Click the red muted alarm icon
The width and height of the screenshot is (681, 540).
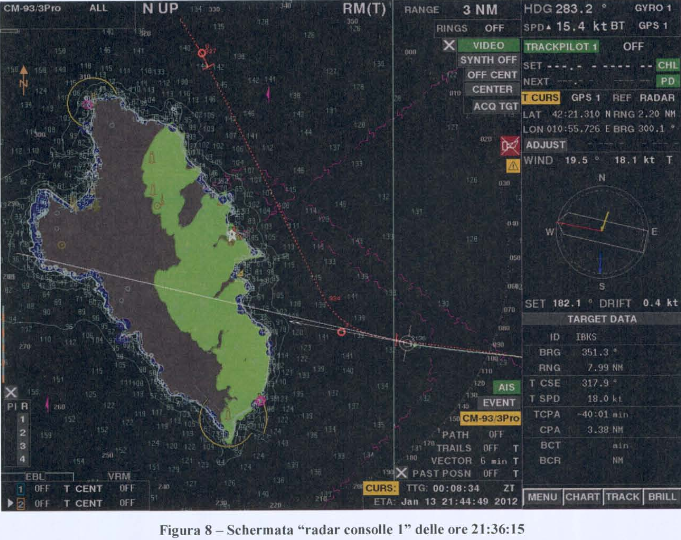[511, 147]
